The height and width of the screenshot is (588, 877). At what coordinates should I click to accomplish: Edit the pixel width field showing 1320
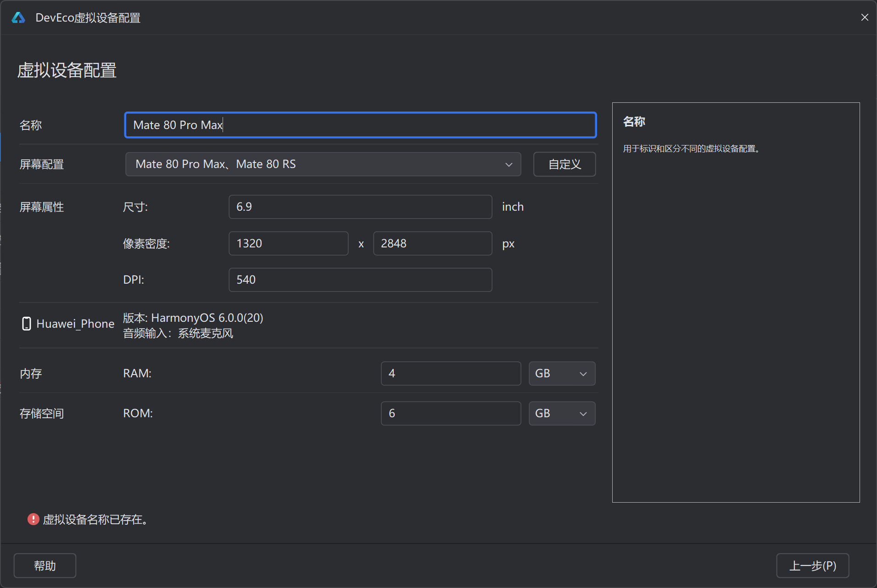[x=288, y=243]
